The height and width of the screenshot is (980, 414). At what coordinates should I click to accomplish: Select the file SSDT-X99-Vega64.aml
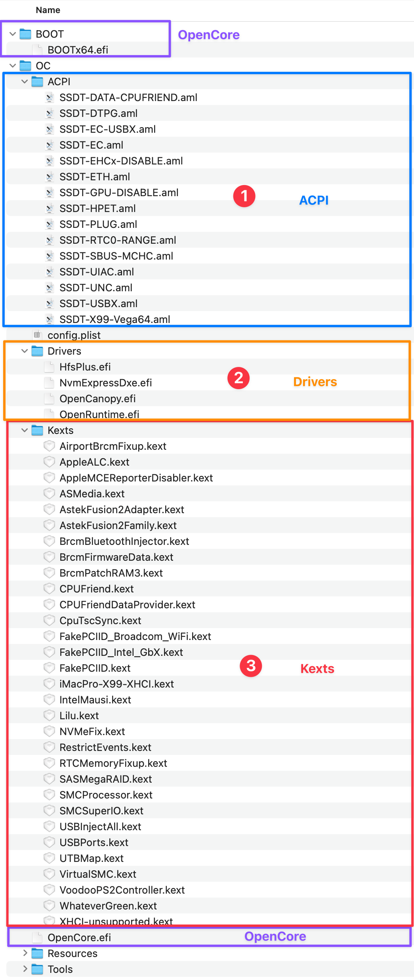[115, 319]
